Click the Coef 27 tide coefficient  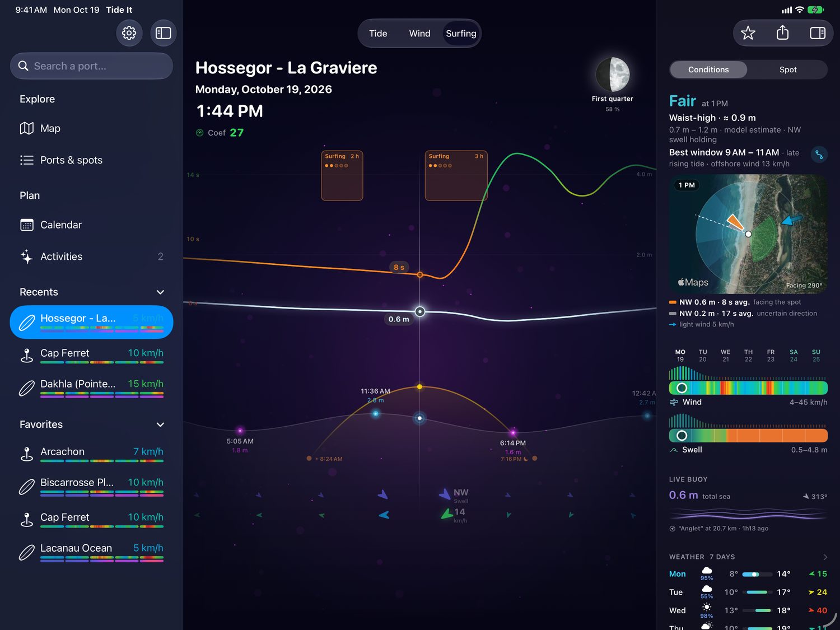[x=220, y=133]
